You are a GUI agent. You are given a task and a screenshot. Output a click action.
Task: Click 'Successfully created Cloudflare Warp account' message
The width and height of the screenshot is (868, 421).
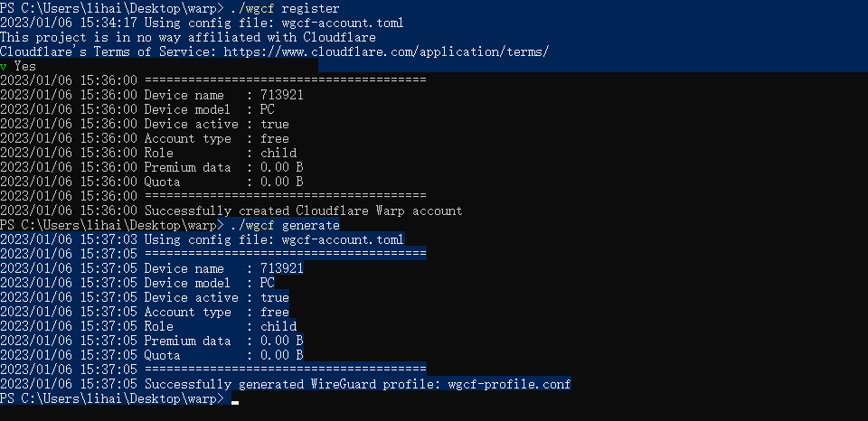pos(303,210)
